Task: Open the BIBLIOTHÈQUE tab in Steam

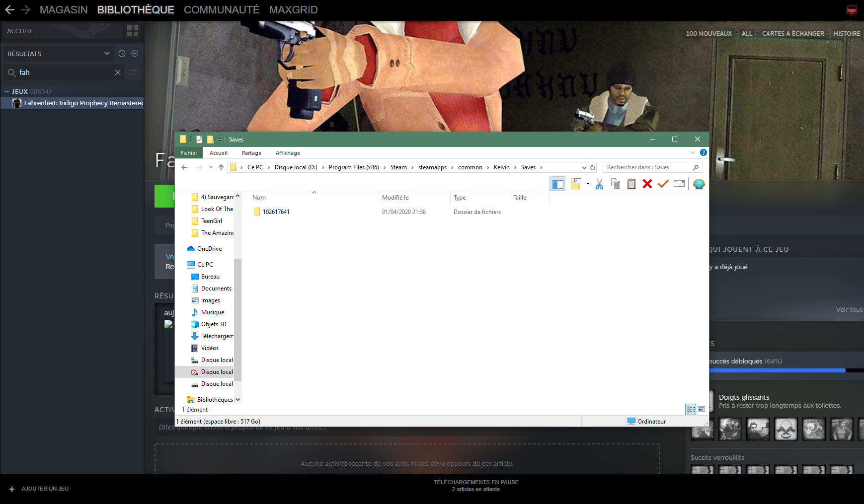Action: (136, 10)
